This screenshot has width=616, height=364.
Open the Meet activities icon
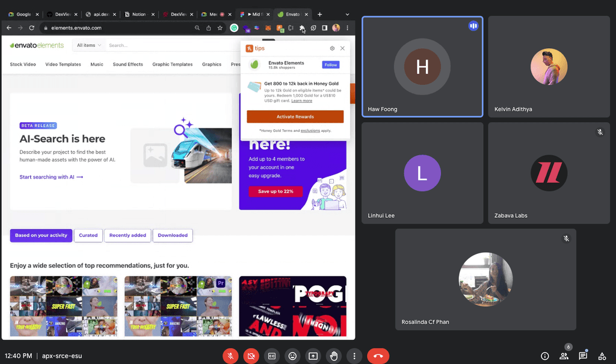point(602,356)
